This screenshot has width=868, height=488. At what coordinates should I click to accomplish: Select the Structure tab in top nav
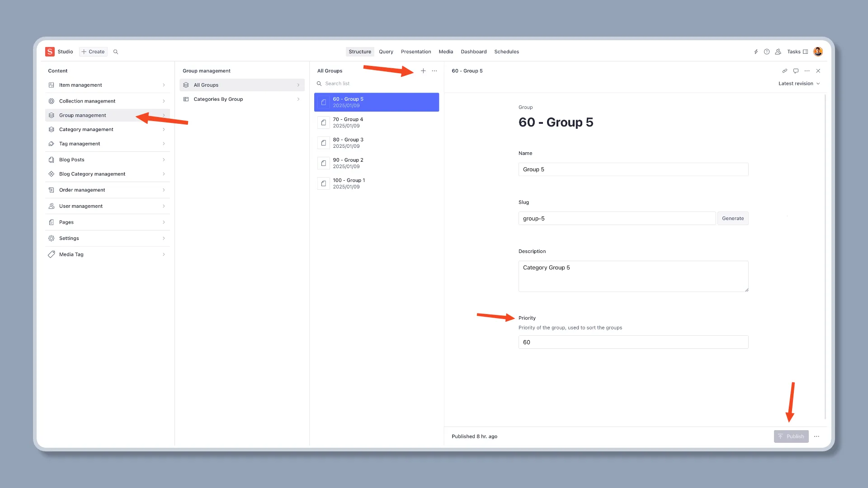click(x=359, y=51)
